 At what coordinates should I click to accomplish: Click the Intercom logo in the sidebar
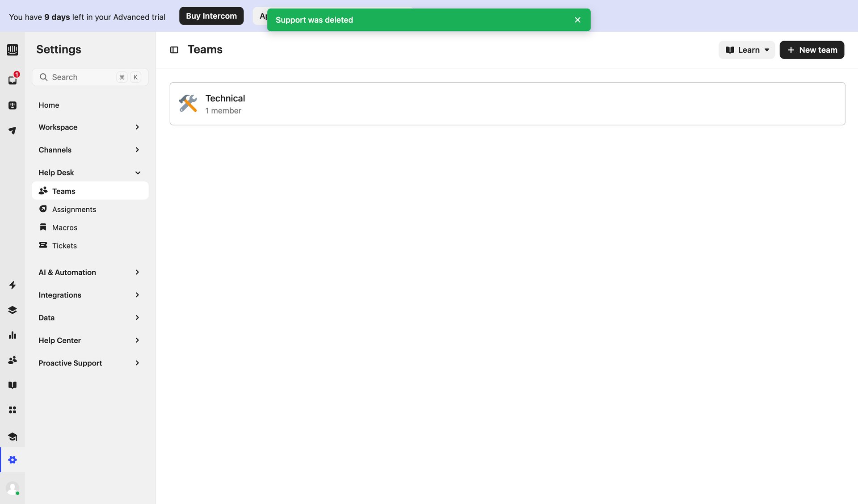pyautogui.click(x=12, y=50)
